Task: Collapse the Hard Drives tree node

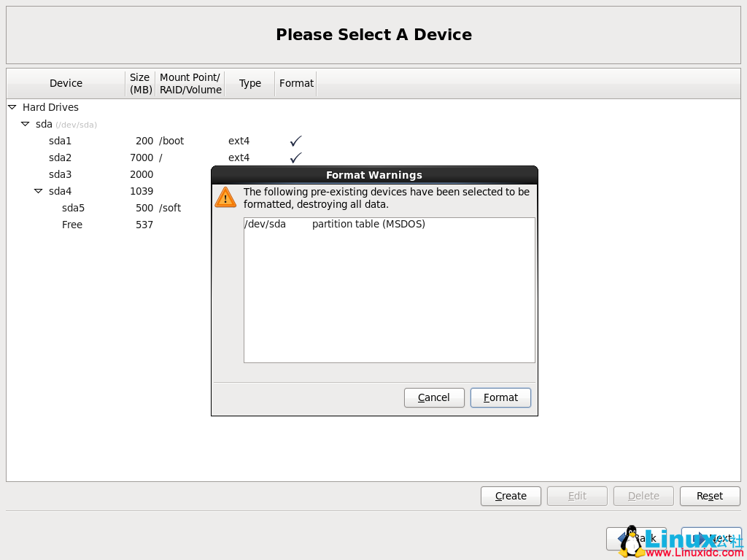Action: (11, 107)
